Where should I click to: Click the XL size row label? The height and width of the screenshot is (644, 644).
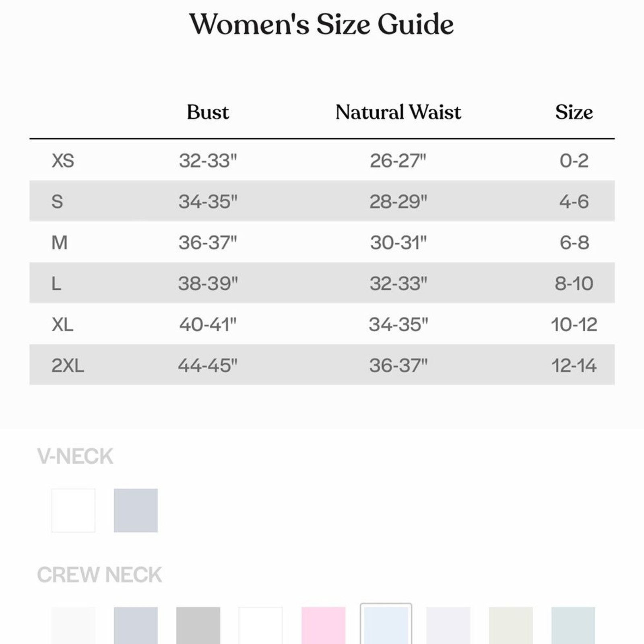(62, 324)
